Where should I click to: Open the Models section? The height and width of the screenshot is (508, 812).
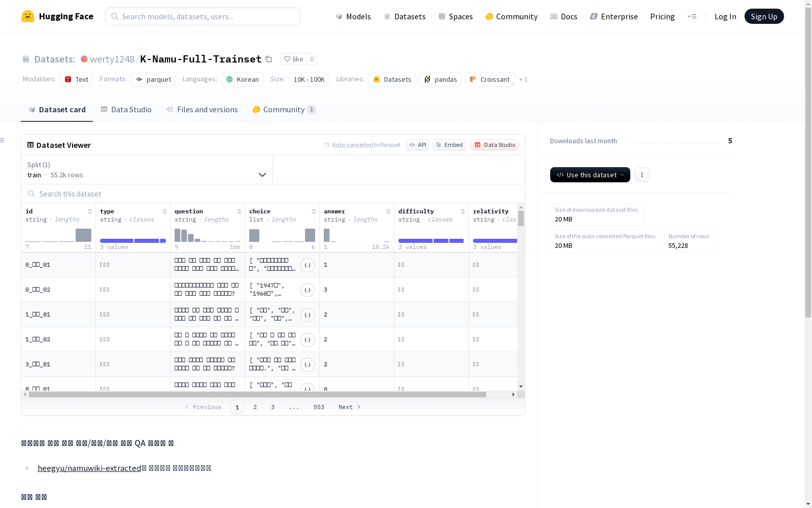[353, 16]
